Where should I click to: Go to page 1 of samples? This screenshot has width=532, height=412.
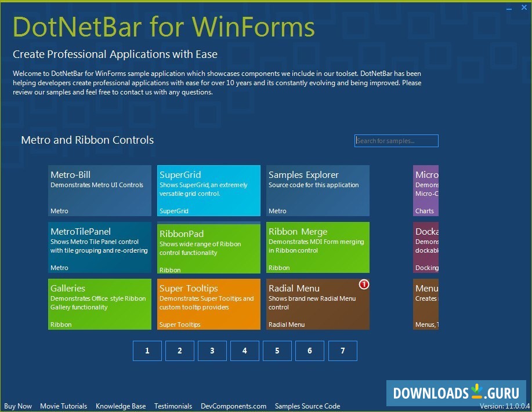pos(147,351)
